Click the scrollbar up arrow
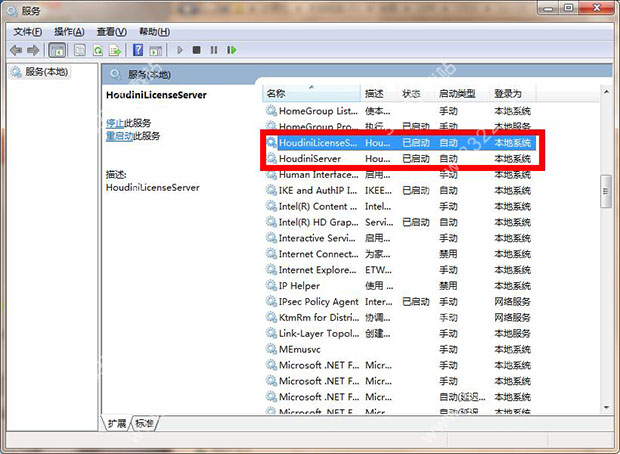Viewport: 620px width, 454px height. coord(606,92)
